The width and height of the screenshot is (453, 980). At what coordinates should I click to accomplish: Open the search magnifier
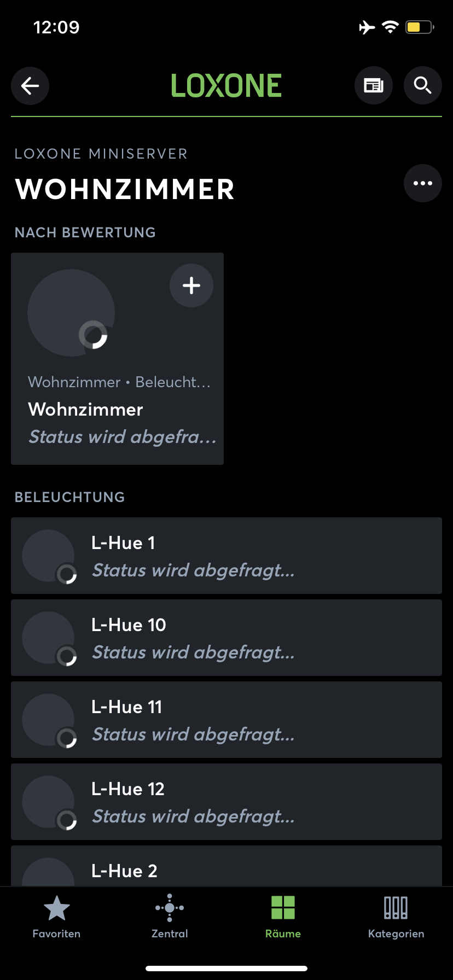click(422, 85)
